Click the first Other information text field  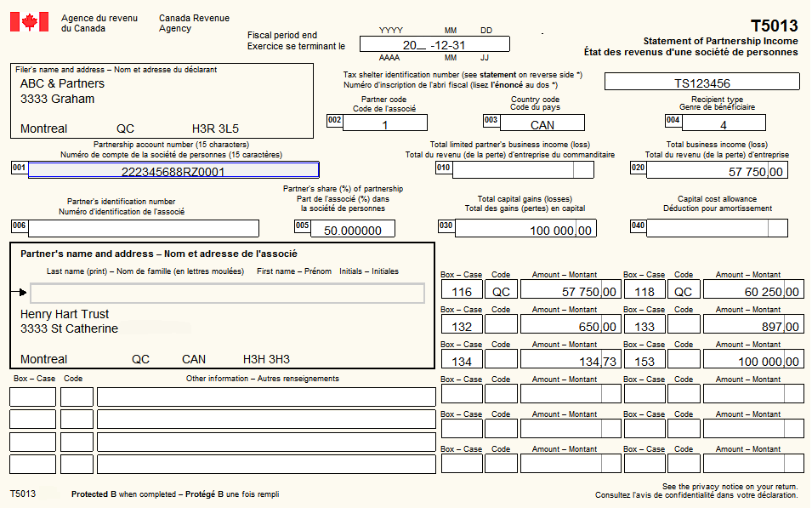265,397
